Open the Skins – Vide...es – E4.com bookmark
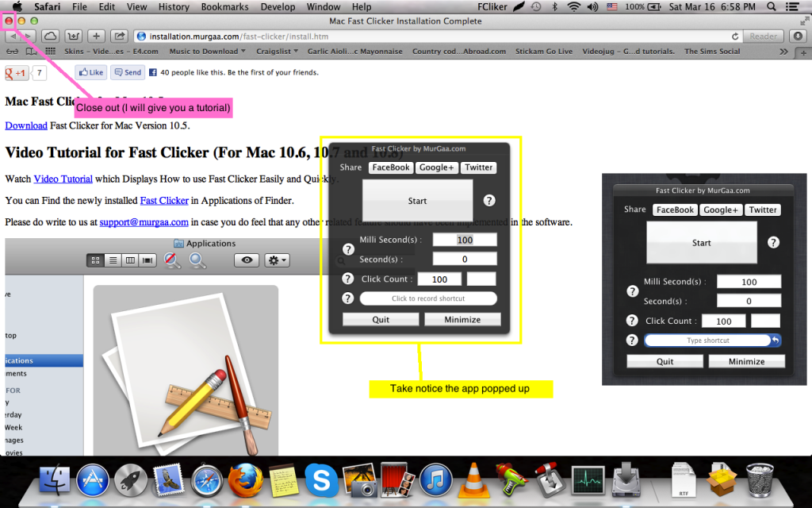812x508 pixels. (111, 52)
